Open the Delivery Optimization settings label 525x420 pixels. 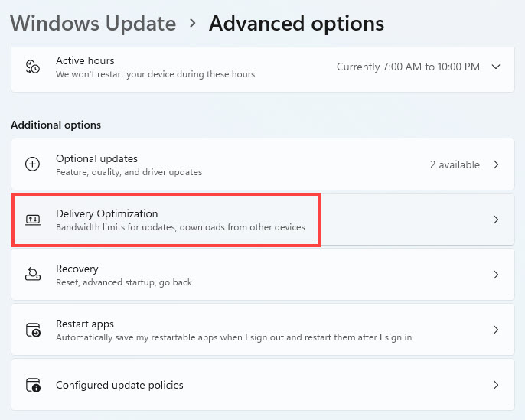106,213
